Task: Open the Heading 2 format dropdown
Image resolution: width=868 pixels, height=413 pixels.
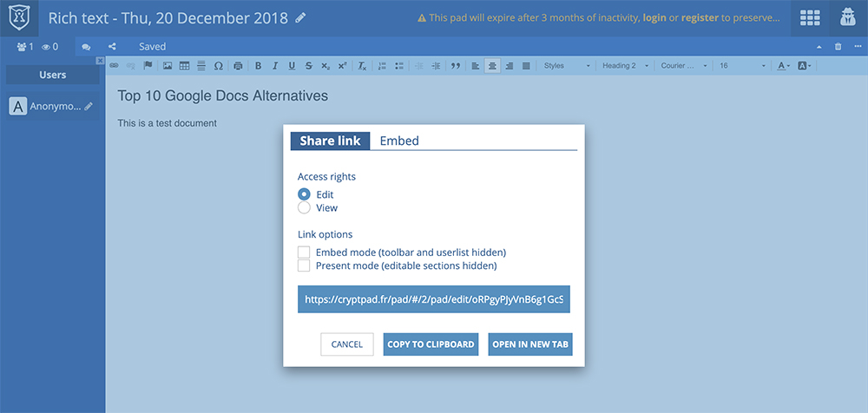Action: (626, 65)
